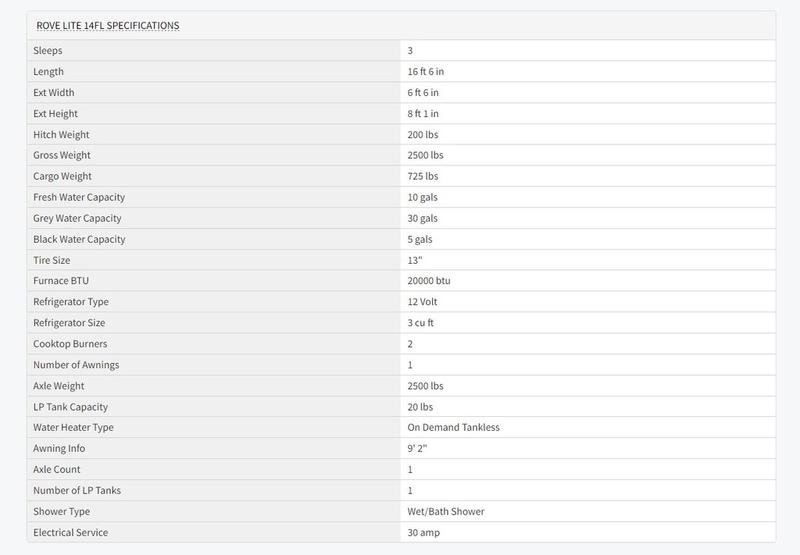Select the awning value 9' 2"

(x=417, y=448)
